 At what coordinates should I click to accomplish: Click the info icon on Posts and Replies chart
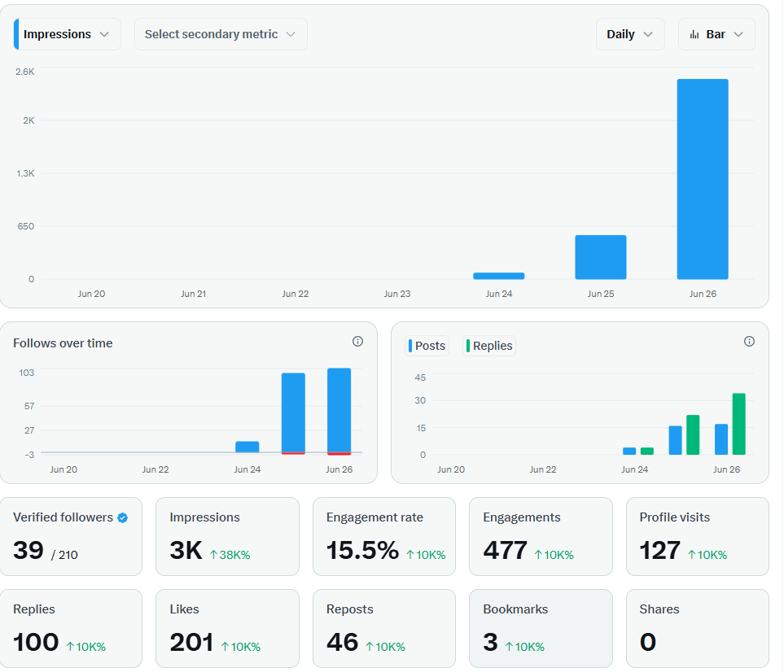(749, 341)
